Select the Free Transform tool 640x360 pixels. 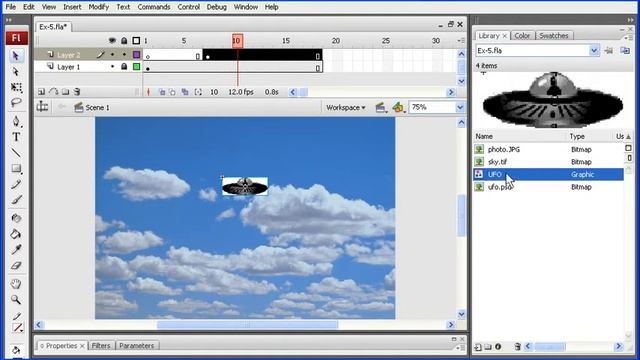coord(16,87)
